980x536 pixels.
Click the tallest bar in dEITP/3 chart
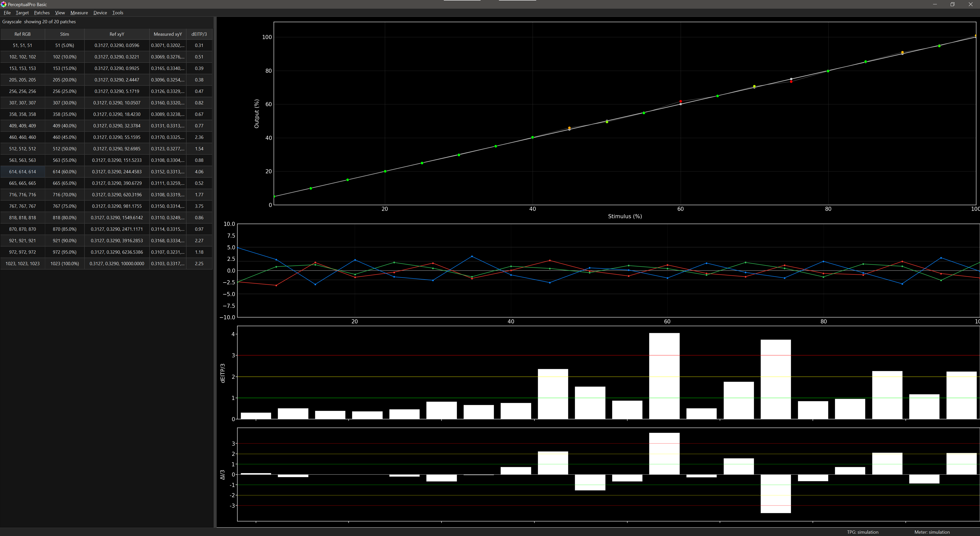click(x=664, y=376)
